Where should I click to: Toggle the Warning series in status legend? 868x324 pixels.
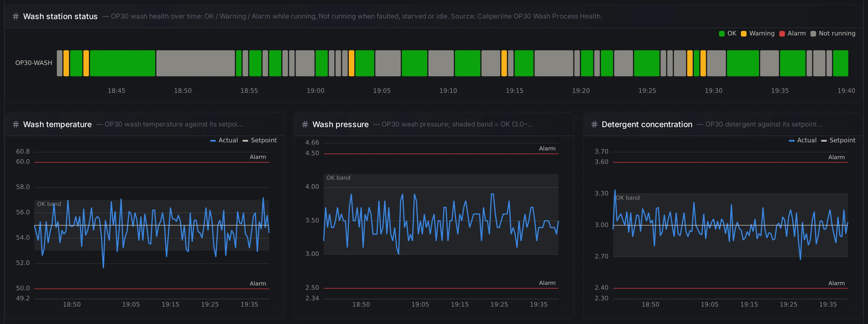coord(757,33)
